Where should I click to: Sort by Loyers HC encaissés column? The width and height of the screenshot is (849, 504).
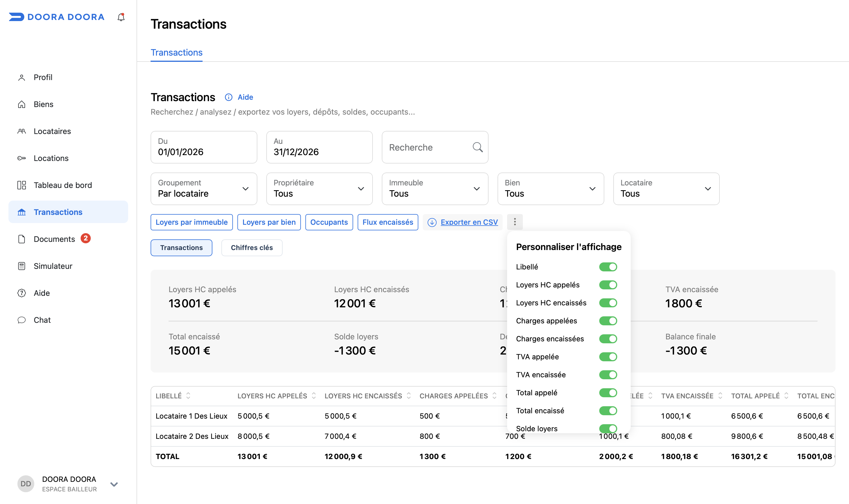pyautogui.click(x=408, y=396)
